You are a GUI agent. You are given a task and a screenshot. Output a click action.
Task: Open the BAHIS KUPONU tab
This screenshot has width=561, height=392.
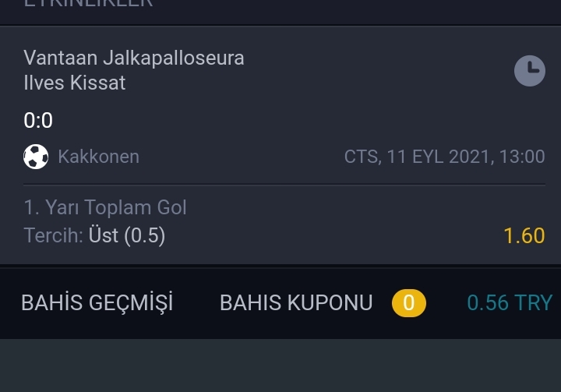pos(296,303)
